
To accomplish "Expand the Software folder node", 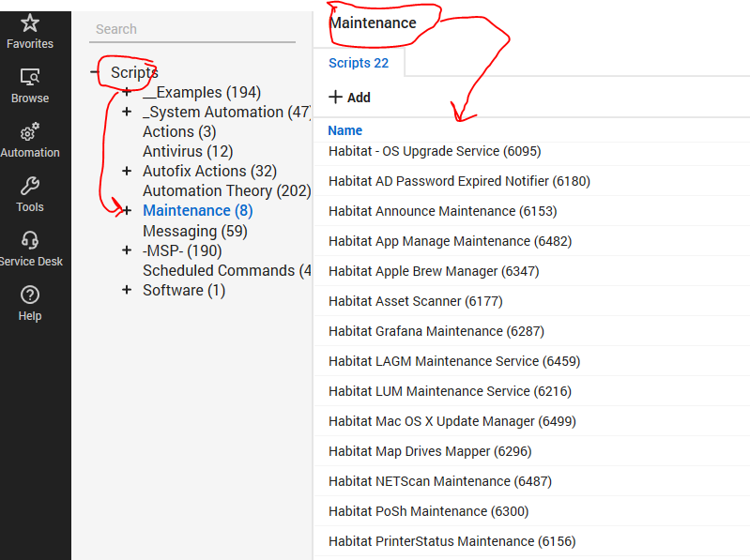I will [127, 290].
